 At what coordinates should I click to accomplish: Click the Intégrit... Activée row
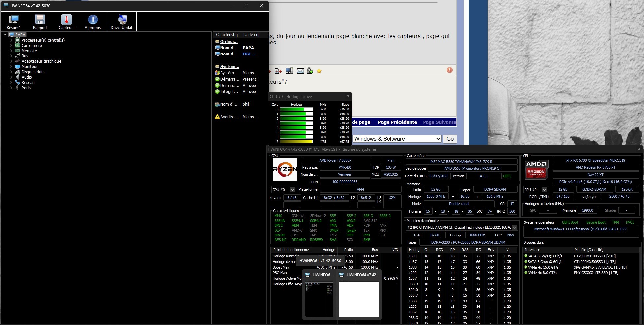coord(236,92)
